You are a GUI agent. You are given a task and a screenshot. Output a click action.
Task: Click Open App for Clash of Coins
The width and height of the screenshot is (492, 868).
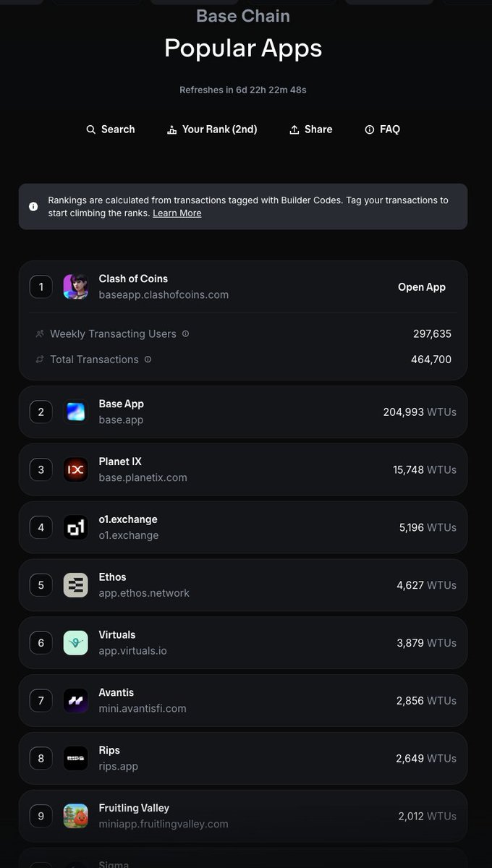(x=422, y=287)
